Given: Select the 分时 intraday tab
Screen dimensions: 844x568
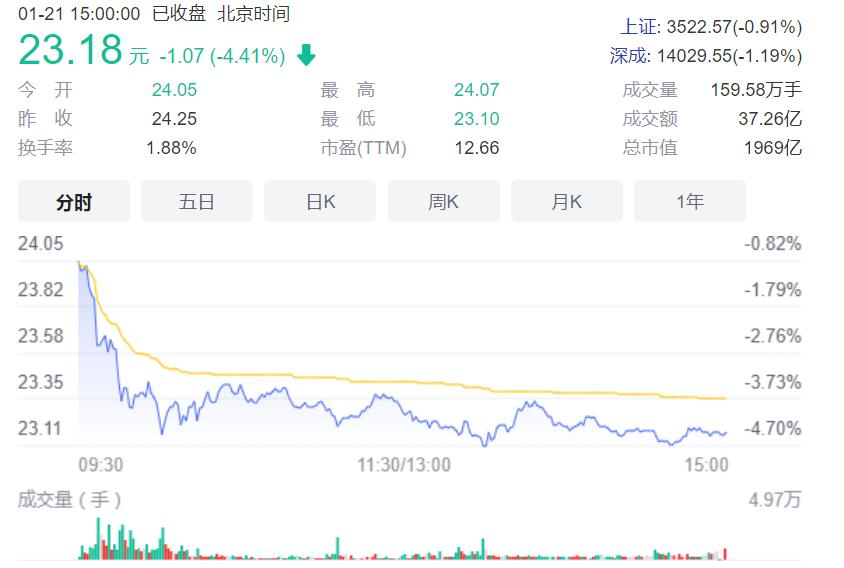Looking at the screenshot, I should (74, 201).
